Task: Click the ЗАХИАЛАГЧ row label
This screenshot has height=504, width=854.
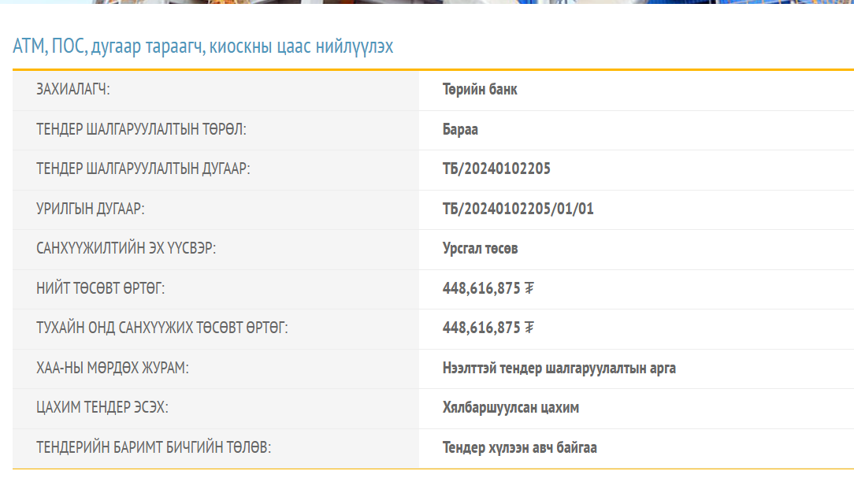Action: click(73, 90)
